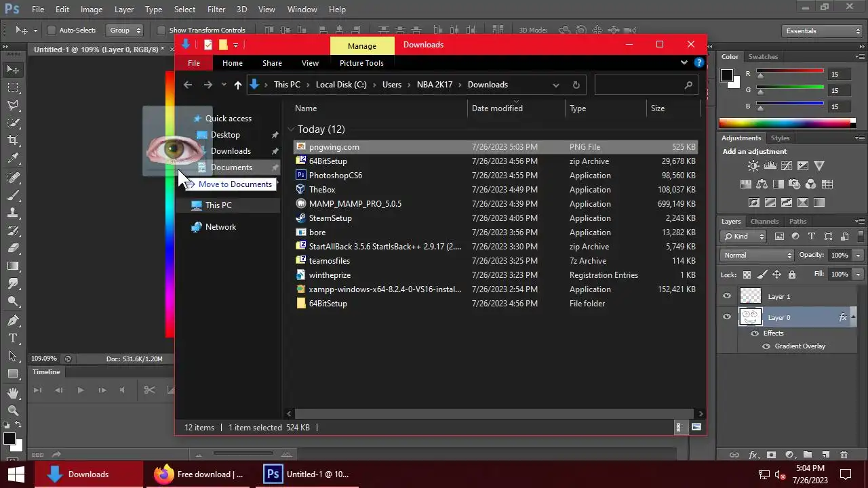
Task: Open the Image menu in Photoshop
Action: [92, 9]
